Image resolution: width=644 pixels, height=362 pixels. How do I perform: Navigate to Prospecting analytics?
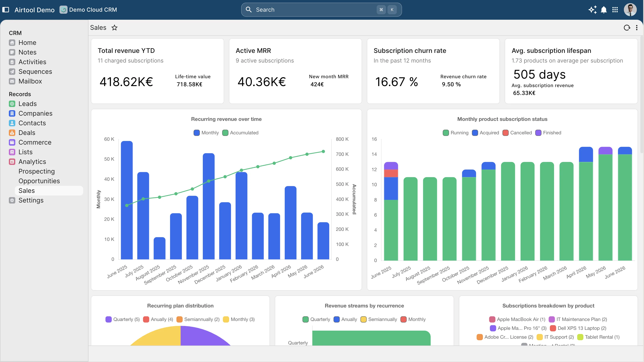click(x=37, y=171)
